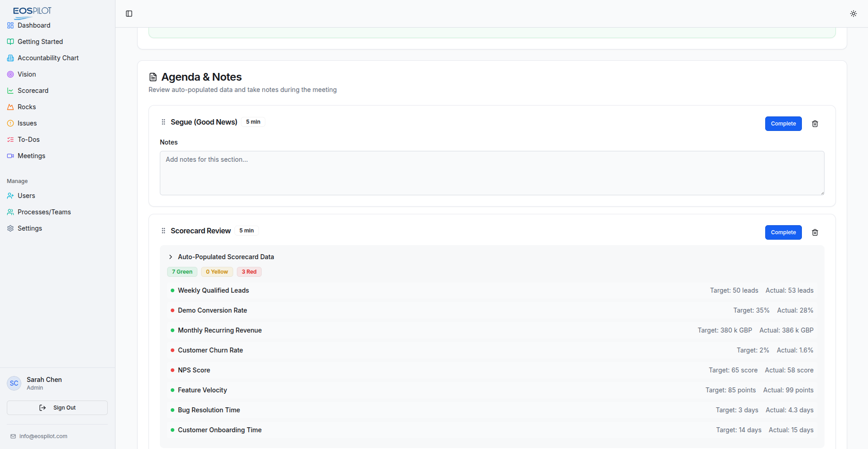Click the Agenda & Notes document icon
868x449 pixels.
tap(153, 77)
